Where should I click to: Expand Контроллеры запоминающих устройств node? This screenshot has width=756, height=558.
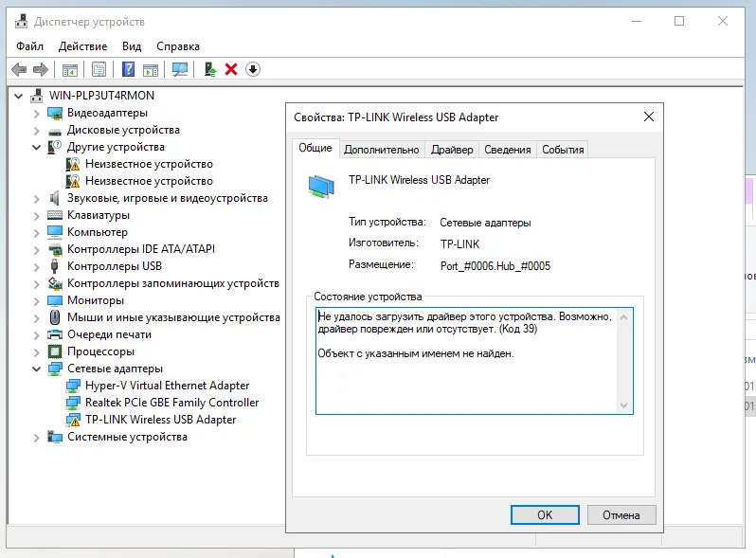coord(37,283)
